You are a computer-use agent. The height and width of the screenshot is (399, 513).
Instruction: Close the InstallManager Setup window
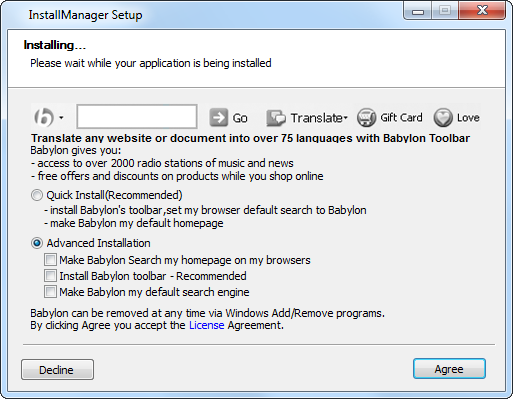482,11
